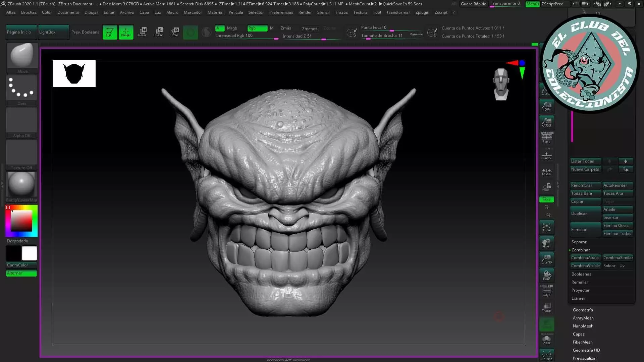Screen dimensions: 644x362
Task: Expand the Geometría section
Action: tap(583, 310)
